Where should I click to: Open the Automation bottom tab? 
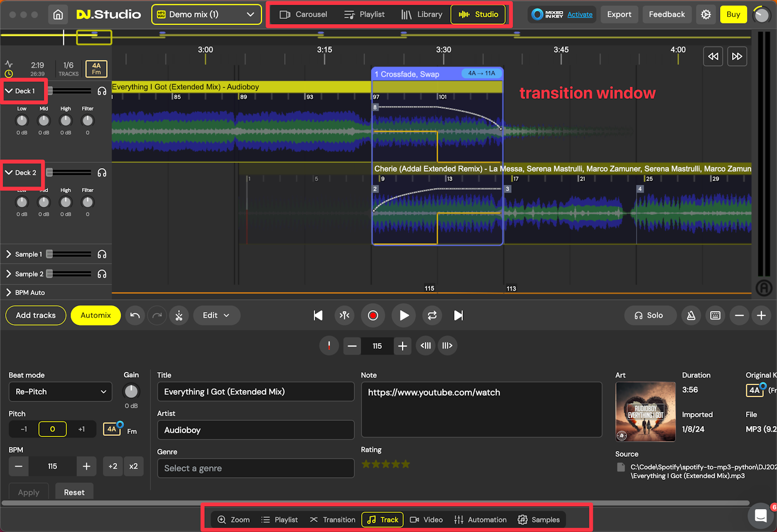480,519
